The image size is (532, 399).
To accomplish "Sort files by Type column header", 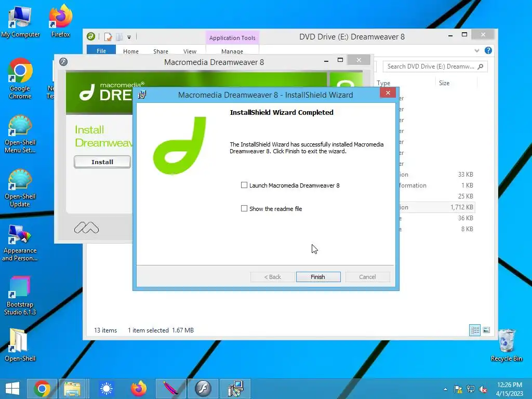I will 383,83.
